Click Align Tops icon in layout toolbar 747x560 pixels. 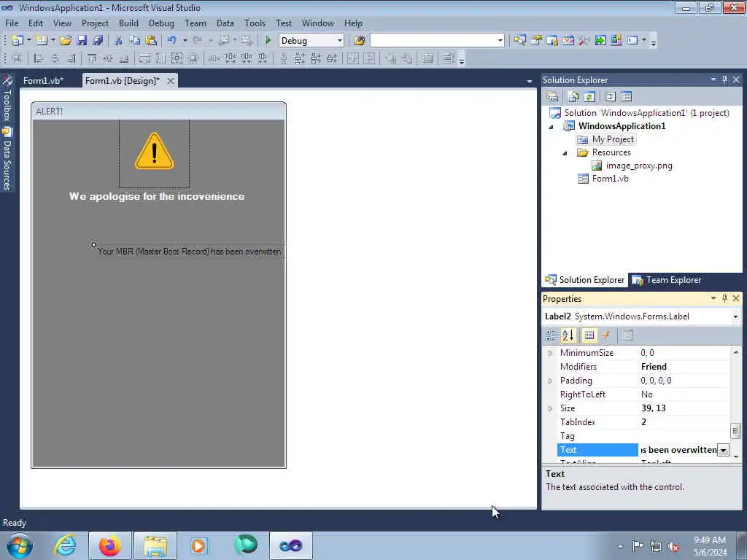[92, 58]
